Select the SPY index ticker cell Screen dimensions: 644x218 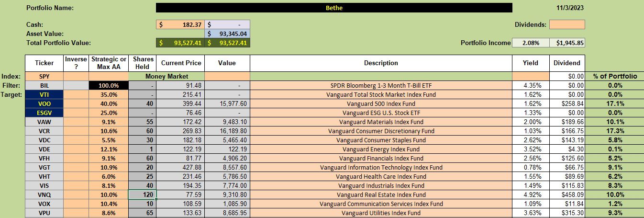click(44, 76)
